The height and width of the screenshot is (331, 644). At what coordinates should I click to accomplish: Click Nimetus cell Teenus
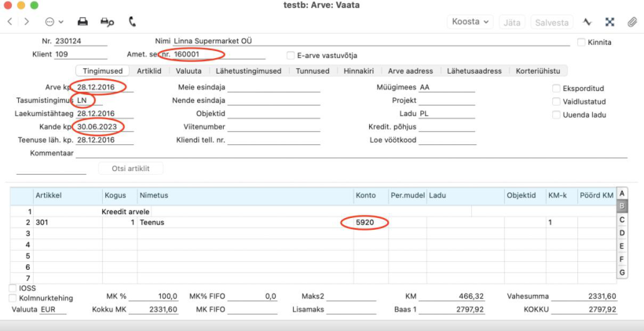coord(246,223)
